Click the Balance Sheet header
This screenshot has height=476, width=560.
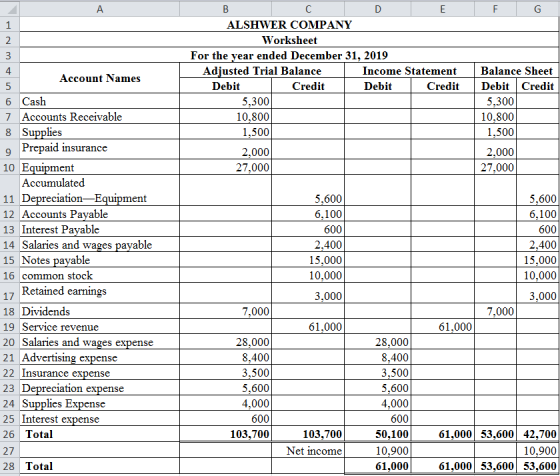click(516, 71)
